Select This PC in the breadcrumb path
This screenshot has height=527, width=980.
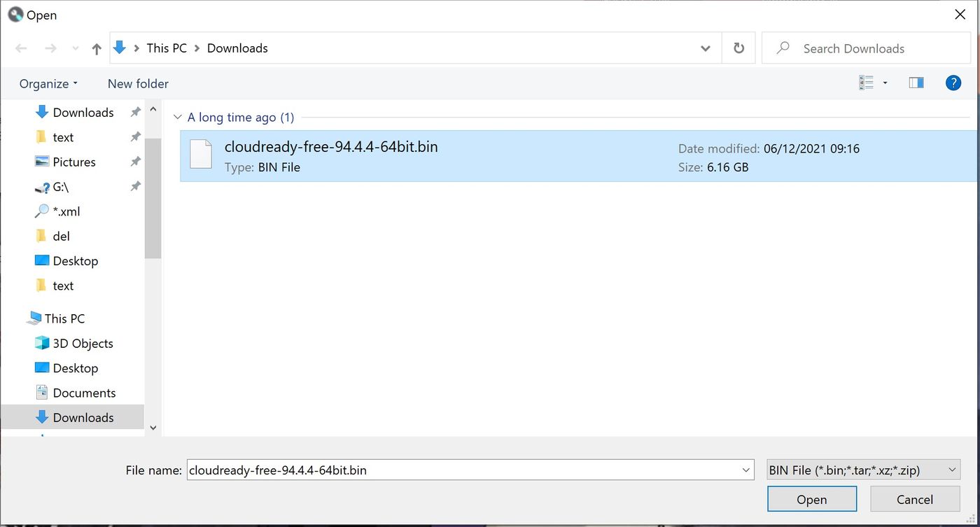tap(167, 48)
